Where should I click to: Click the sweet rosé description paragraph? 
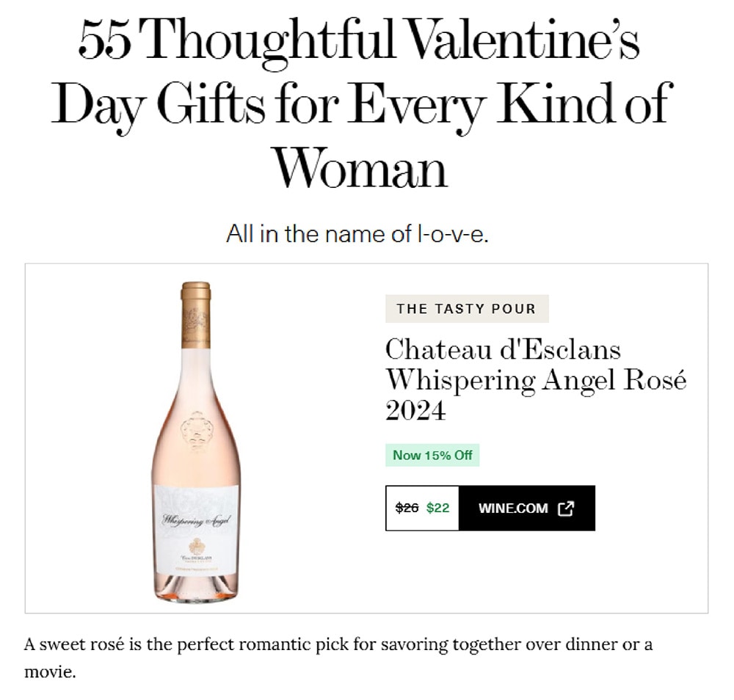click(x=338, y=646)
